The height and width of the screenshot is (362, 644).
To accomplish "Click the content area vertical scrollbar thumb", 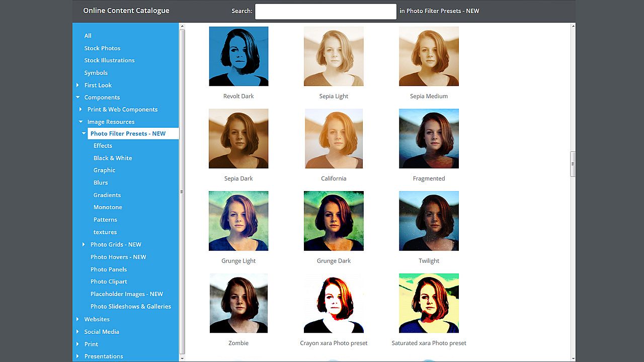I will coord(573,164).
